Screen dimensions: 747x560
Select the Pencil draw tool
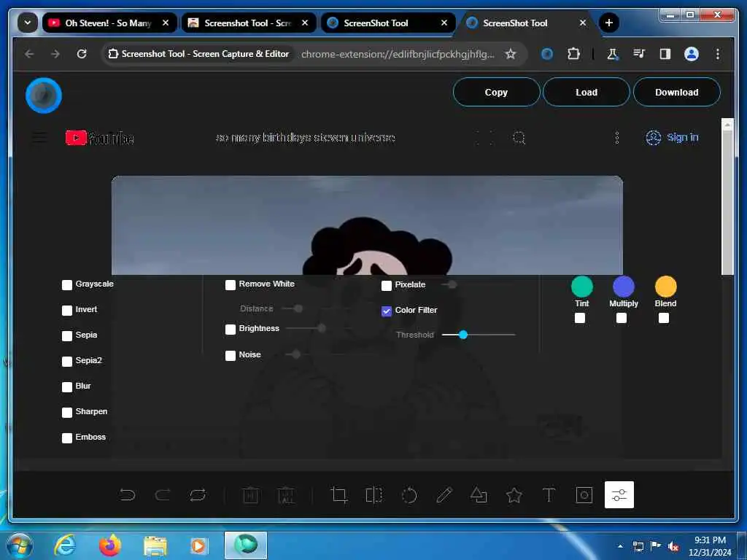pyautogui.click(x=444, y=495)
